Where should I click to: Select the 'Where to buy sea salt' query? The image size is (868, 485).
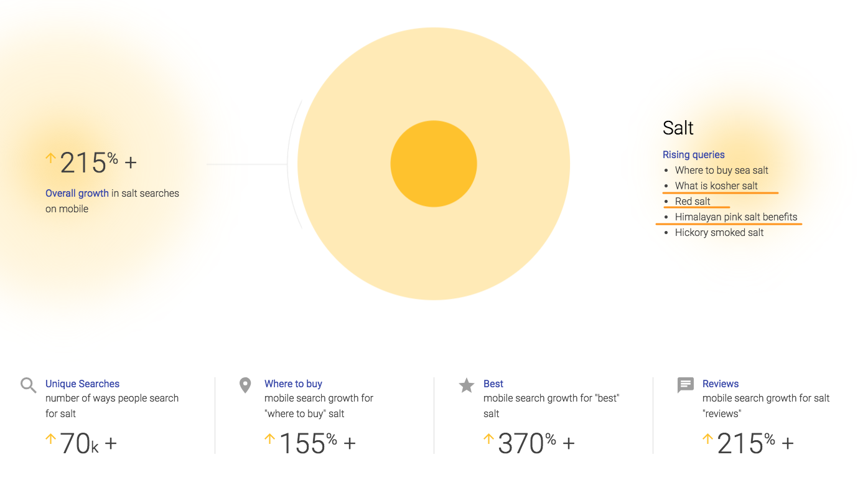[722, 170]
